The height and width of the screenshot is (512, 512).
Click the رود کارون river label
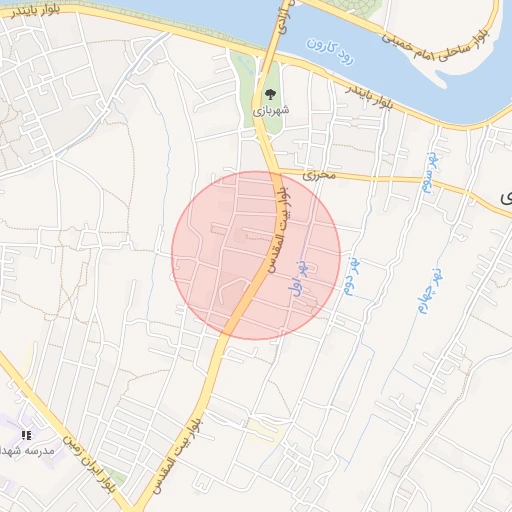click(330, 52)
